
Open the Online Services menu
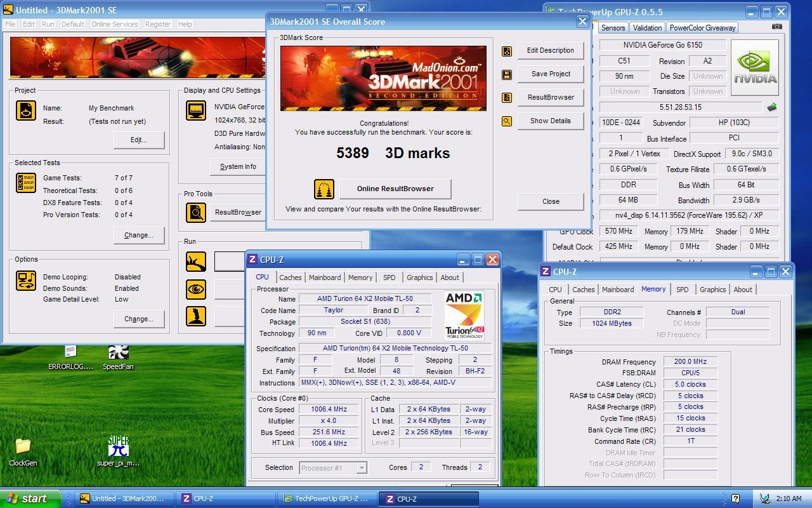coord(114,24)
